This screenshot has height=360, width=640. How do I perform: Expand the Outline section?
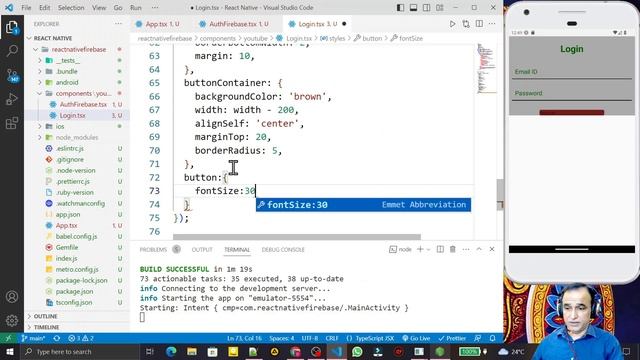click(78, 316)
